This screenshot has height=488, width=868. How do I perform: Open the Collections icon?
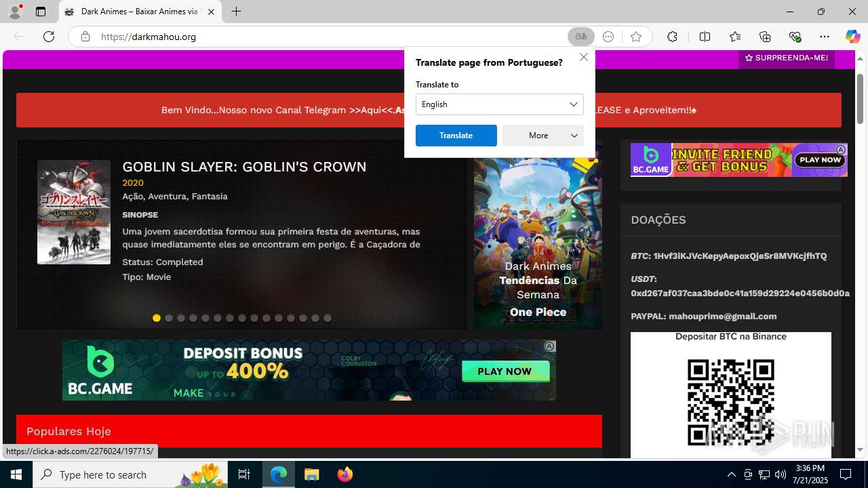[x=765, y=37]
